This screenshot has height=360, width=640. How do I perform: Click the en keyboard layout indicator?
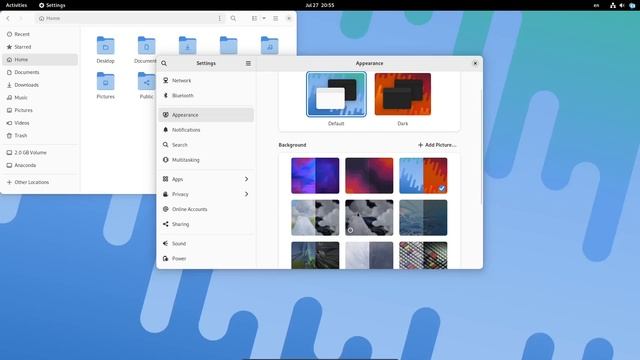click(x=596, y=5)
